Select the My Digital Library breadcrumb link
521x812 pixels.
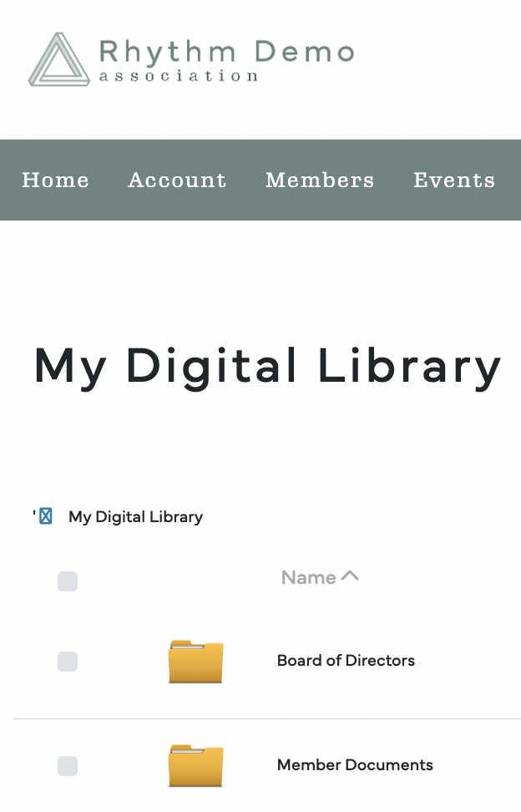135,517
